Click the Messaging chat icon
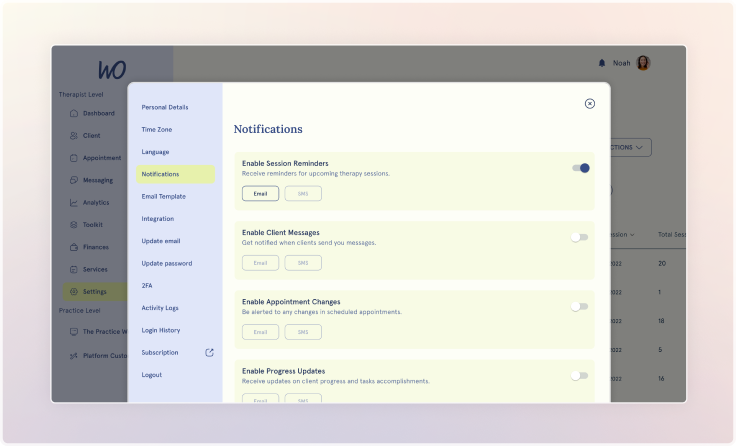 [74, 180]
